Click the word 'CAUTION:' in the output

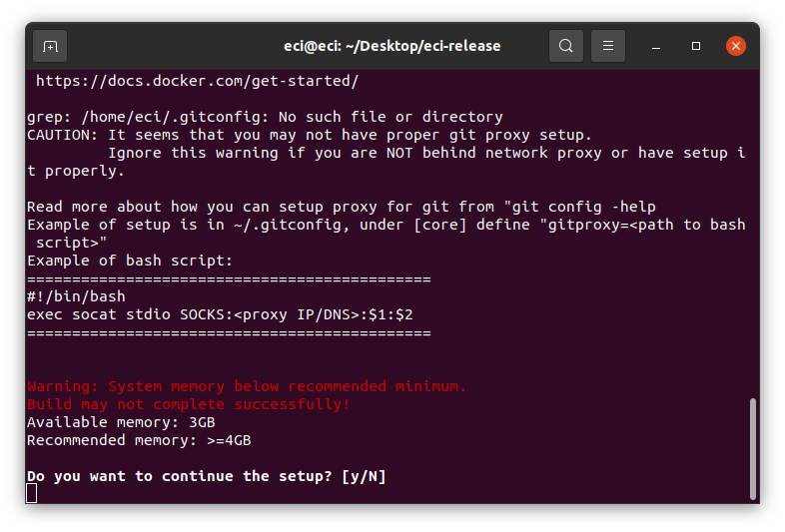pyautogui.click(x=62, y=135)
